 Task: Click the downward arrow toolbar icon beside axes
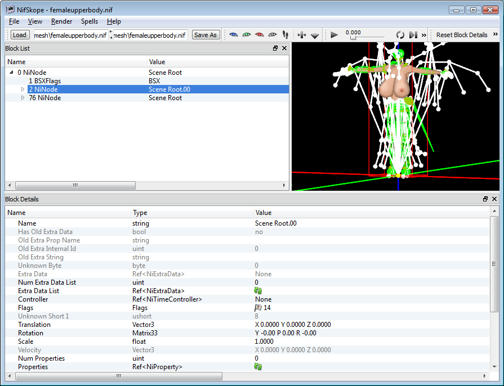(x=315, y=35)
